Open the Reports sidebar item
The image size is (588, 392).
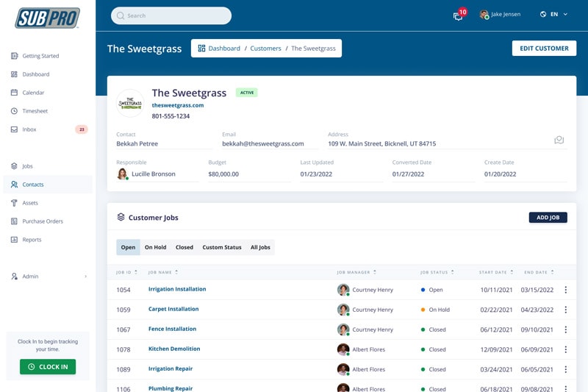coord(32,240)
